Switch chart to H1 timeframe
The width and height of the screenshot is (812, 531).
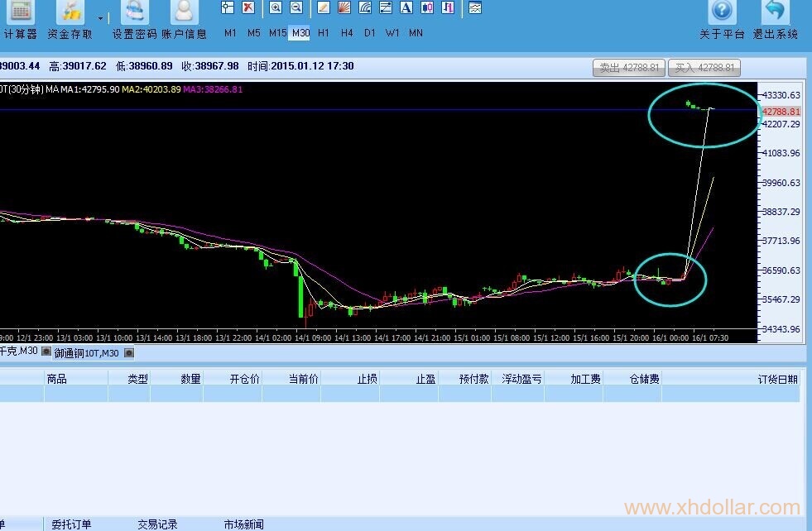coord(324,33)
